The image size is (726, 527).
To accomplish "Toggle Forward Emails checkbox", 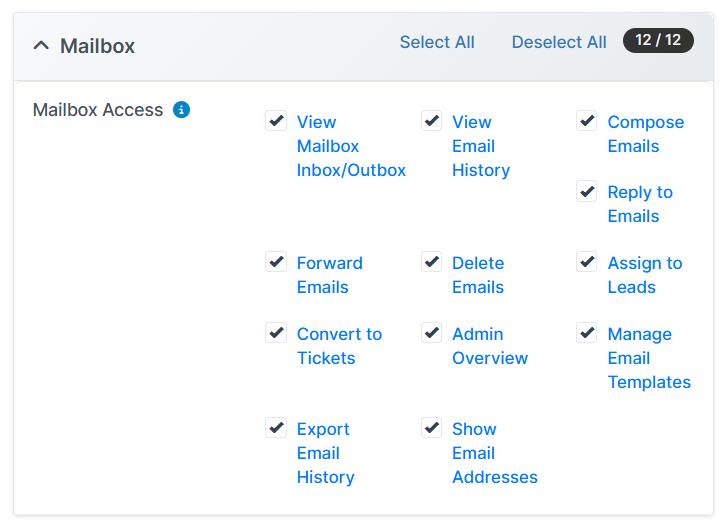I will click(276, 262).
